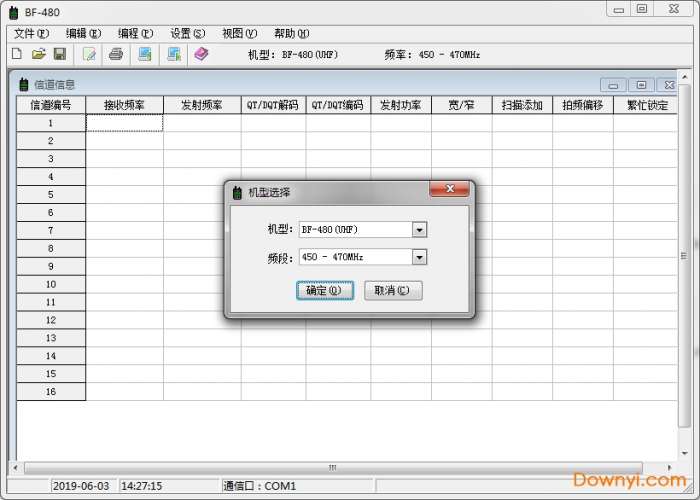Click the QT/DQT解码 column header
This screenshot has height=500, width=700.
(274, 105)
